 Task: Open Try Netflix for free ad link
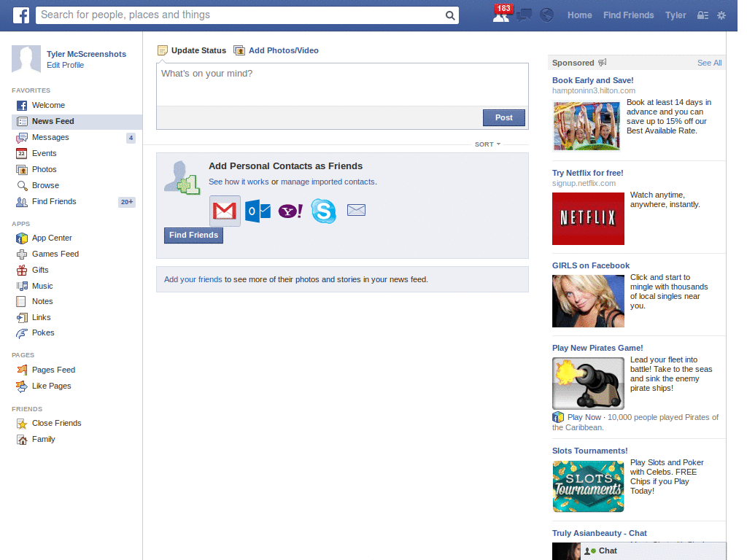click(x=587, y=173)
